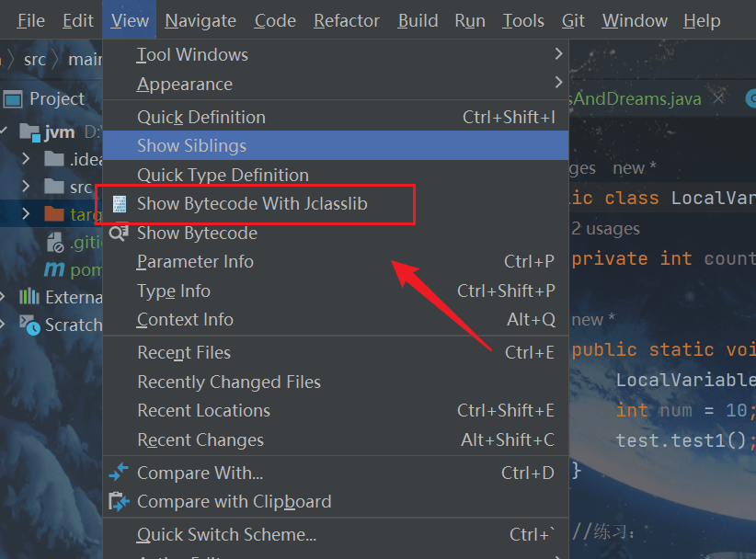Click the Project tool window icon
Image resolution: width=756 pixels, height=559 pixels.
(x=12, y=99)
